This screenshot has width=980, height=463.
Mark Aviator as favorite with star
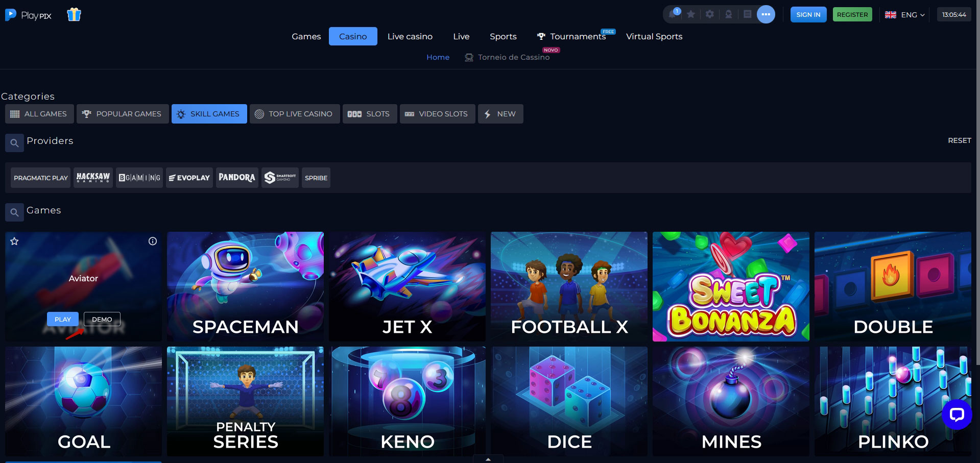14,241
